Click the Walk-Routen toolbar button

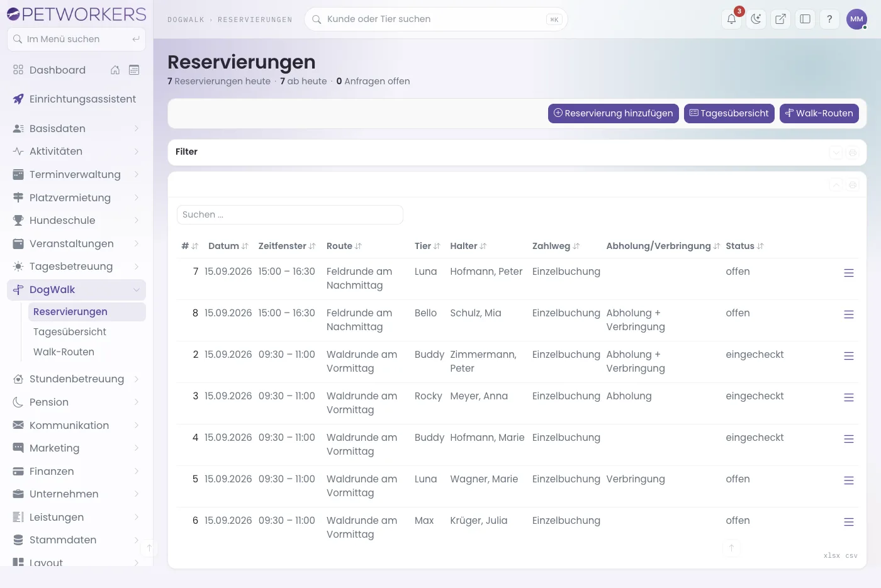[x=819, y=113]
